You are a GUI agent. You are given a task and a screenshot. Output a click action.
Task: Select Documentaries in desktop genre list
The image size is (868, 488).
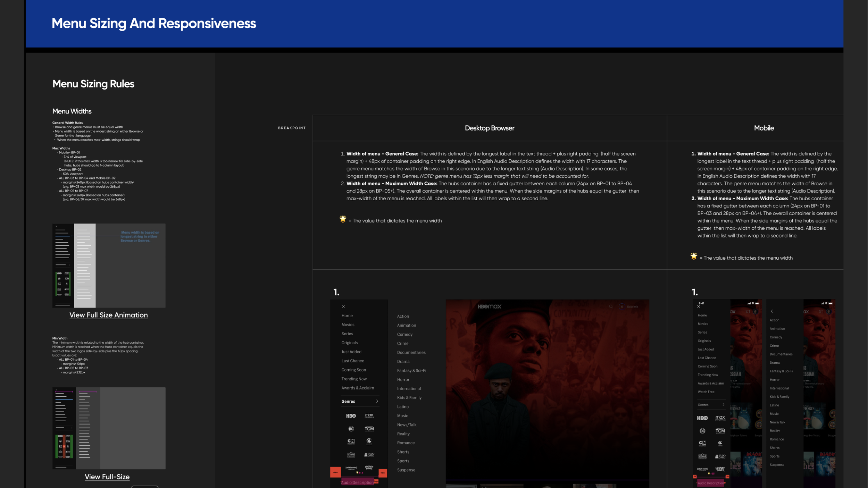pyautogui.click(x=411, y=352)
